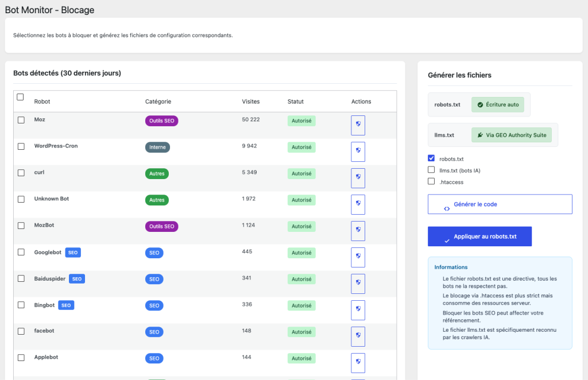Select the Unknown Bot checkbox

point(21,199)
